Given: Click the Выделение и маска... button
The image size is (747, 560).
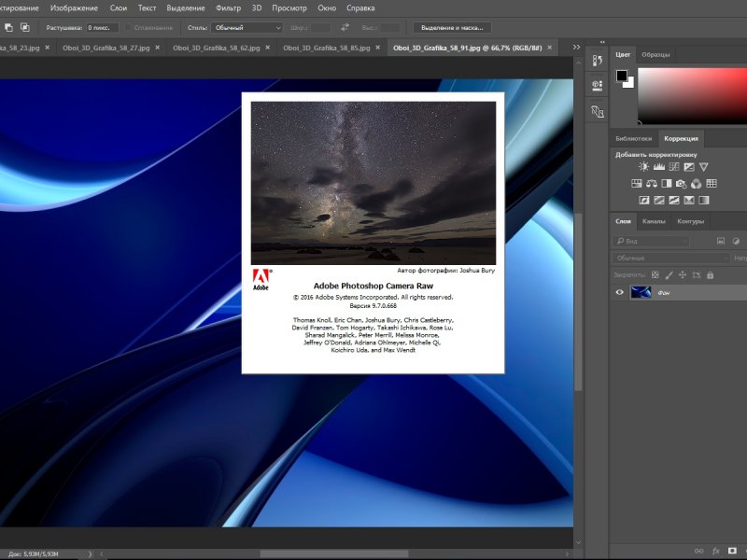Looking at the screenshot, I should (x=452, y=28).
